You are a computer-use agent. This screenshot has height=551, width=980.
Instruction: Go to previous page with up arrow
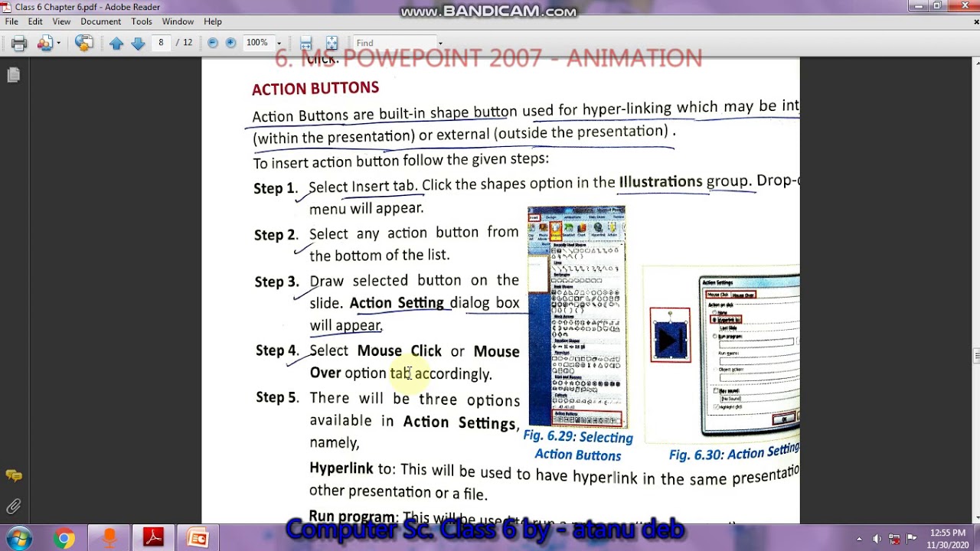pos(116,44)
